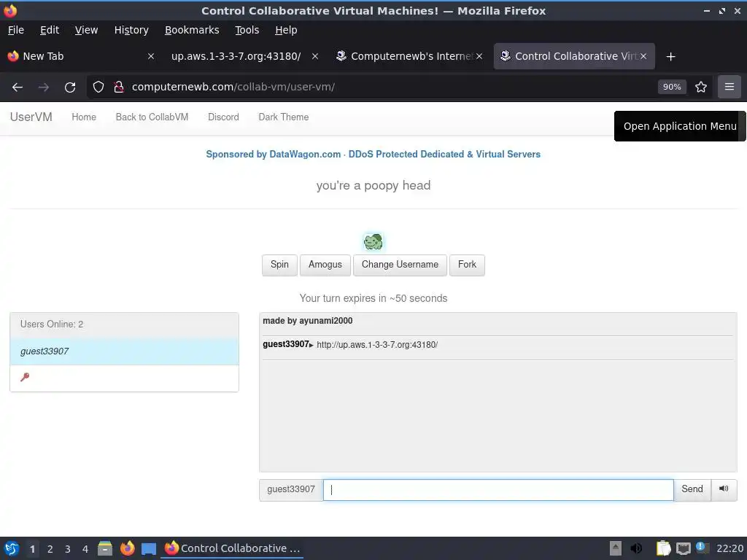The image size is (747, 560).
Task: Open network status tray icon
Action: click(683, 548)
